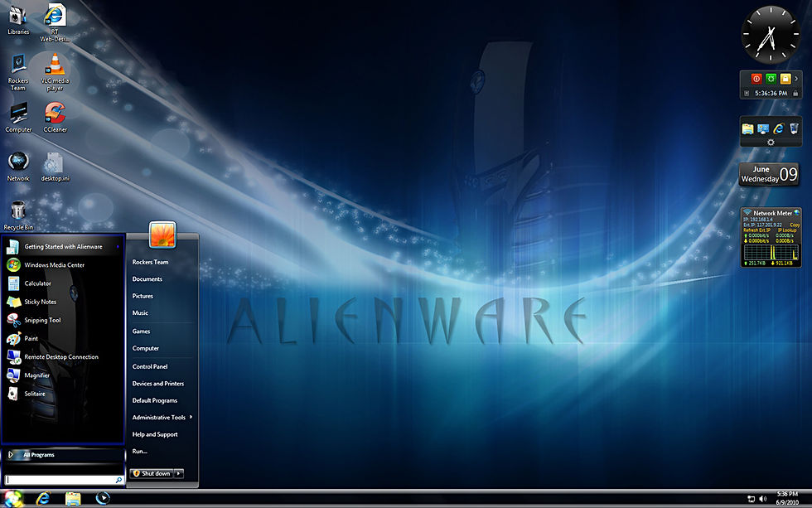Click the June 09 calendar gadget
The image size is (812, 508).
click(769, 175)
